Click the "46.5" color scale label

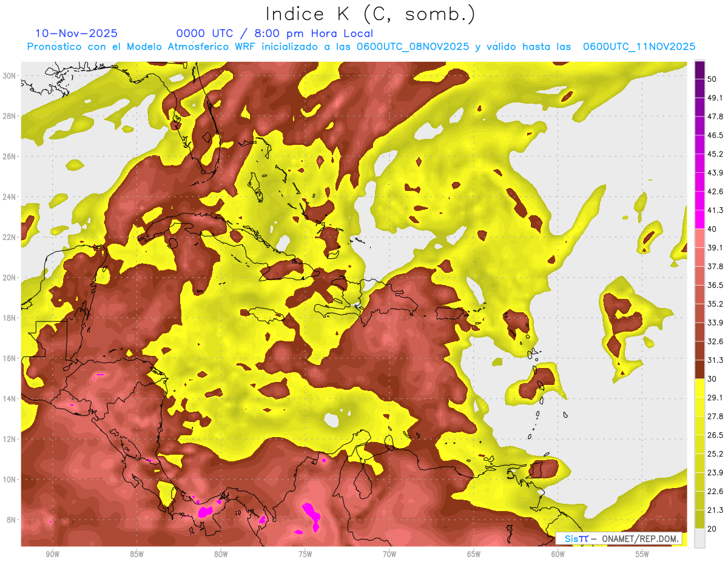[715, 135]
